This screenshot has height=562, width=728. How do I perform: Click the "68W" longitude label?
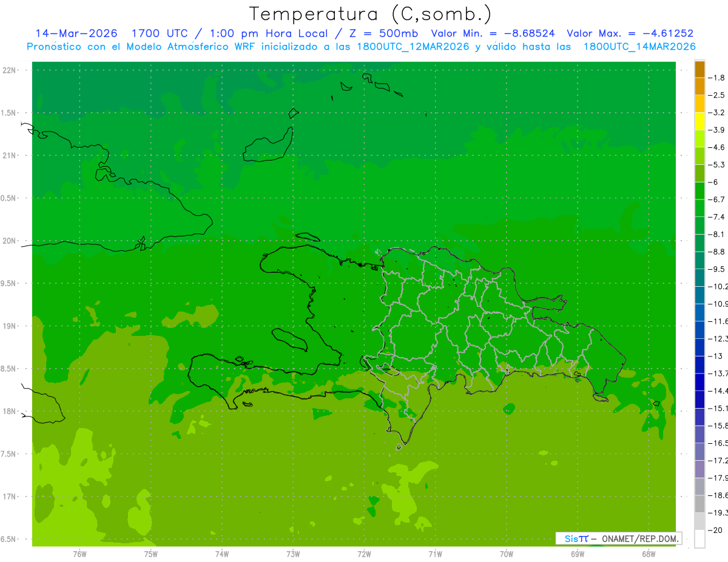pyautogui.click(x=649, y=554)
